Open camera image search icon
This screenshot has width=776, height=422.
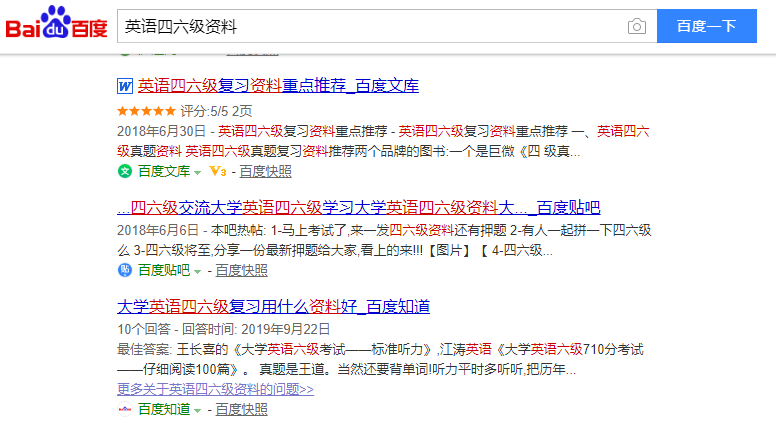point(636,26)
